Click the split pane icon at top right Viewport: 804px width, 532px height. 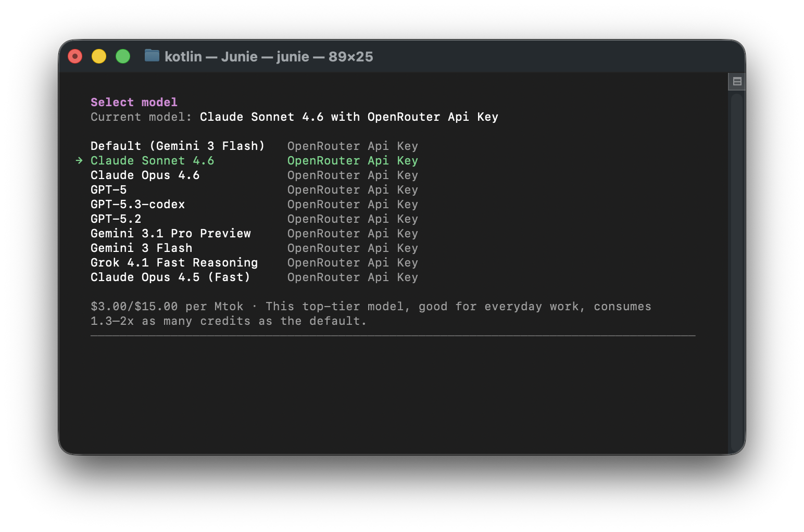[737, 81]
